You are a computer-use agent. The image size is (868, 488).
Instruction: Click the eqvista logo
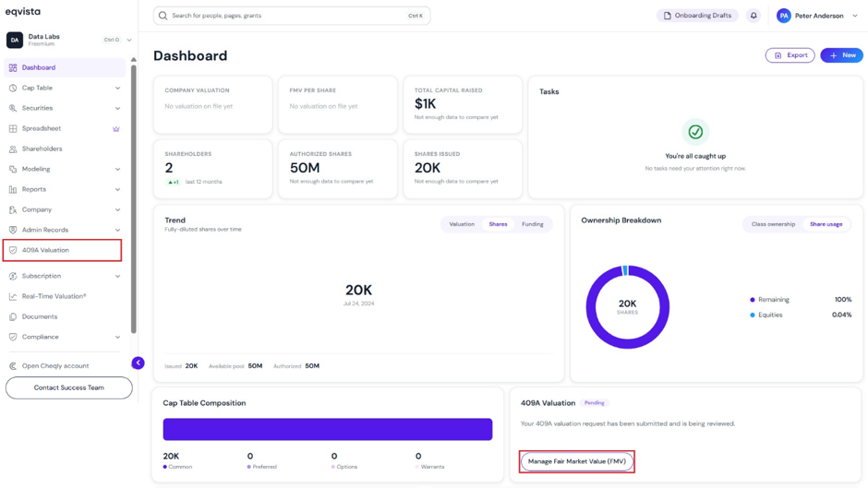pos(23,12)
